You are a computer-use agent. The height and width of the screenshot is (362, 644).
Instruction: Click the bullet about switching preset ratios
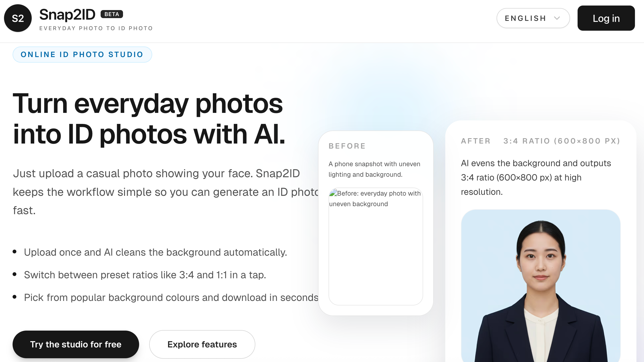pyautogui.click(x=145, y=275)
